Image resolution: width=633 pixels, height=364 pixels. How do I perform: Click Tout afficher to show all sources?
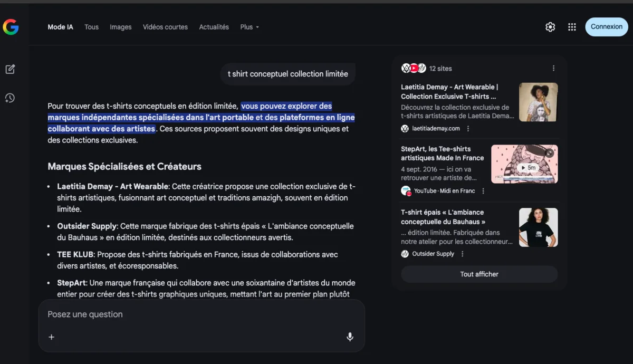478,274
